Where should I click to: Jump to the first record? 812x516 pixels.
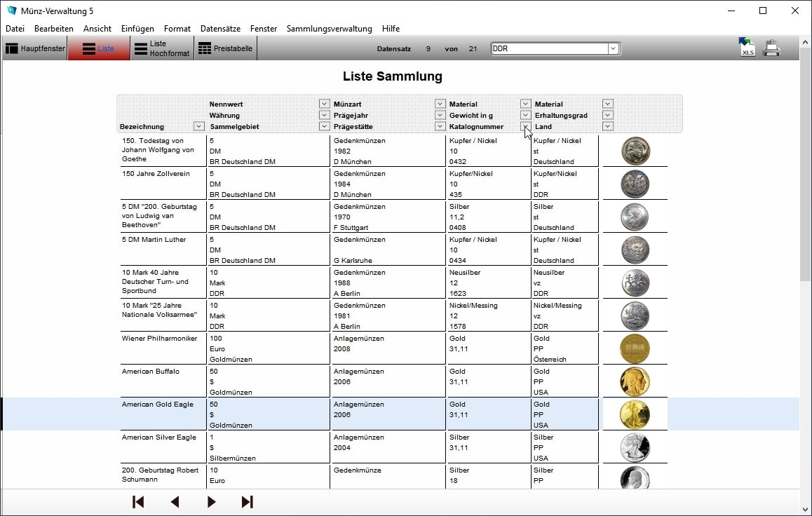(138, 502)
